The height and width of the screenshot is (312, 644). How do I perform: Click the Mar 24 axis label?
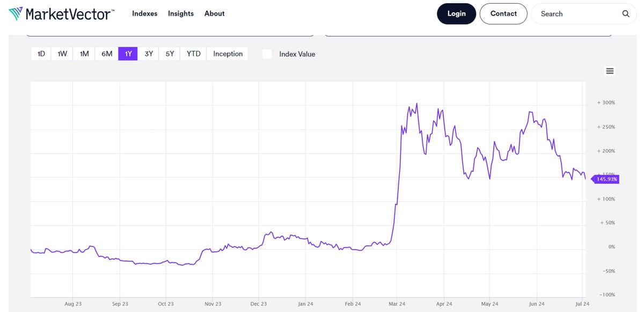(x=397, y=304)
